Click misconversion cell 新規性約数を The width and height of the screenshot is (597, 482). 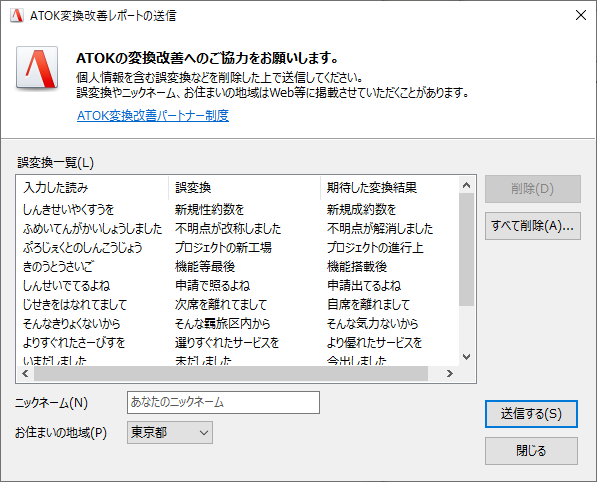point(209,209)
